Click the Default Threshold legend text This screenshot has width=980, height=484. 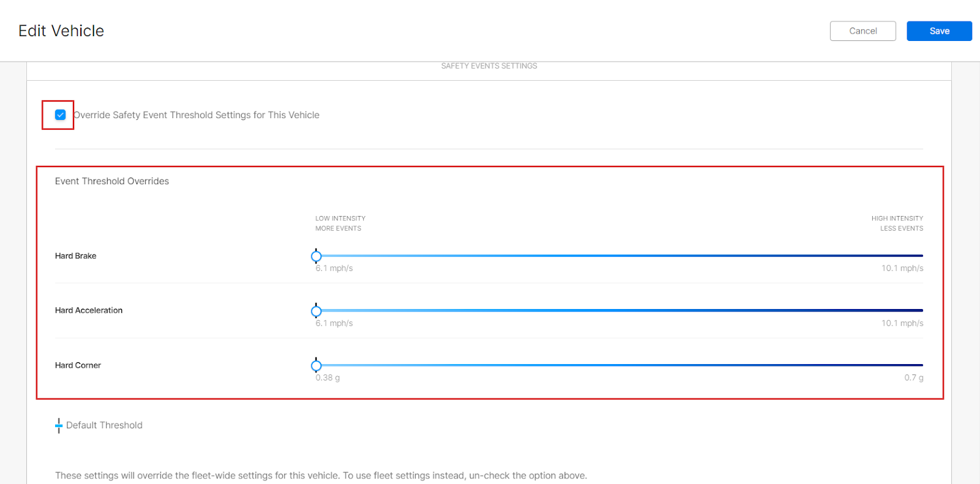pyautogui.click(x=104, y=425)
